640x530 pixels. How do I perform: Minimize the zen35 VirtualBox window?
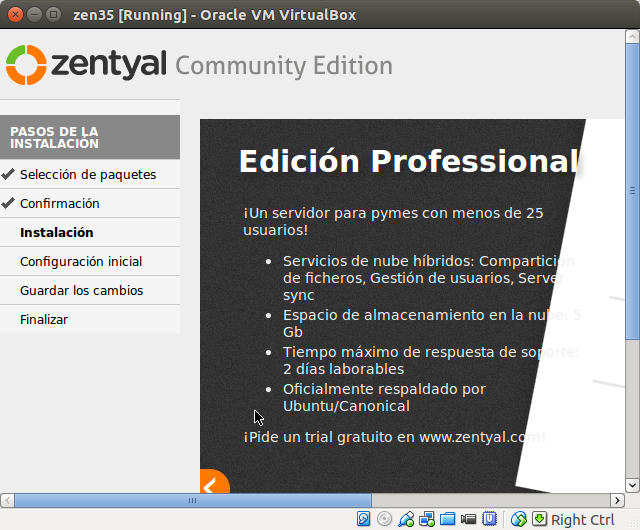[x=34, y=15]
